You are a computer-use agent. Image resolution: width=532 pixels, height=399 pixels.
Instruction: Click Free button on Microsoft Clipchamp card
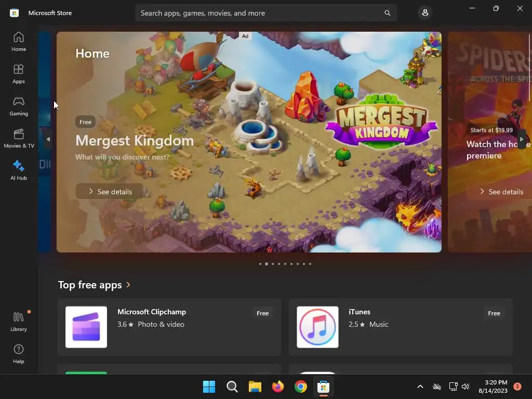pyautogui.click(x=262, y=313)
